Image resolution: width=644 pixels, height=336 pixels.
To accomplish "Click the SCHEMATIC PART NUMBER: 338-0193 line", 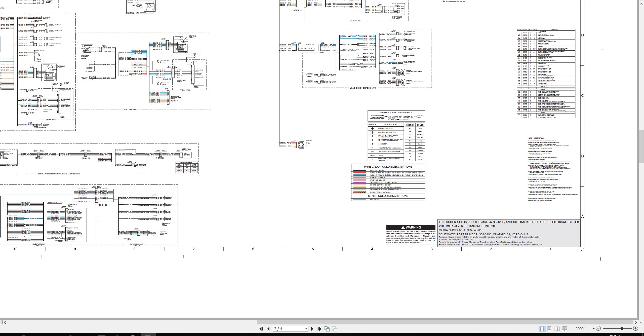I will point(483,234).
